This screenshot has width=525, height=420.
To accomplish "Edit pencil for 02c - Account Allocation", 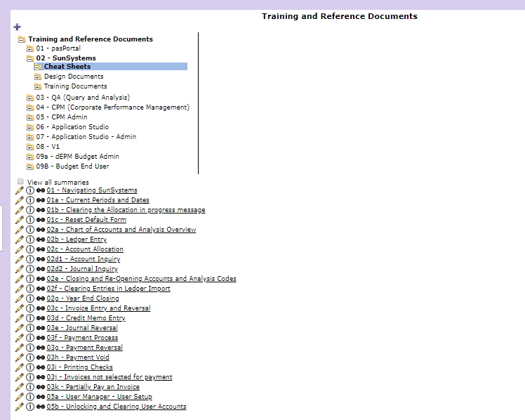I will [x=20, y=249].
